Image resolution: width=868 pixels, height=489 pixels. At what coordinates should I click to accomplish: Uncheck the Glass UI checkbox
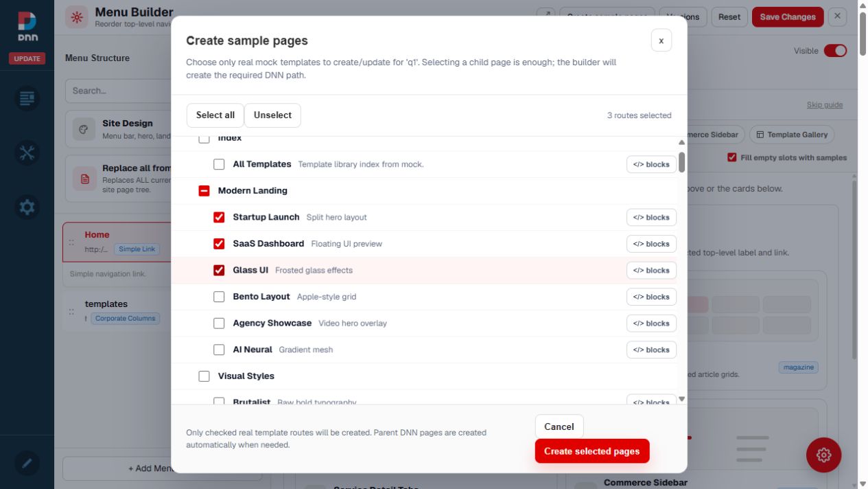click(219, 271)
